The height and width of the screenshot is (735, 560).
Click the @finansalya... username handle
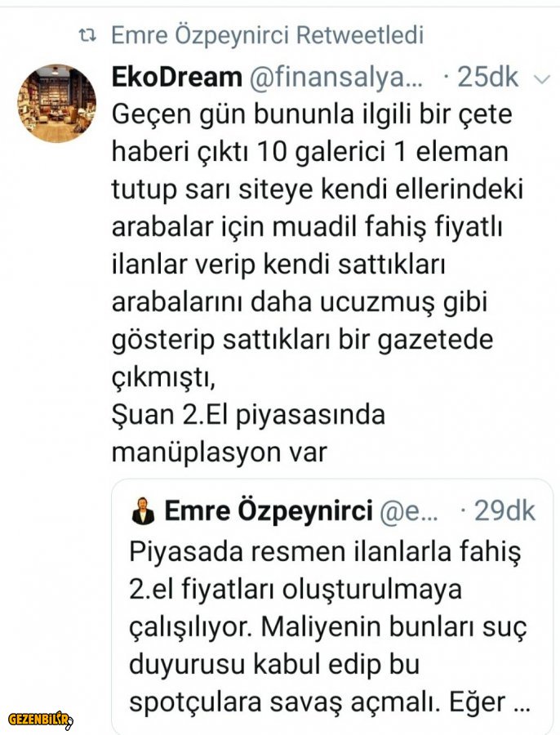coord(337,78)
